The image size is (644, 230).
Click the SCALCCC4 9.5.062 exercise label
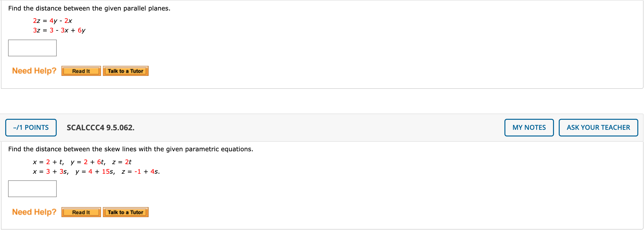pos(100,128)
